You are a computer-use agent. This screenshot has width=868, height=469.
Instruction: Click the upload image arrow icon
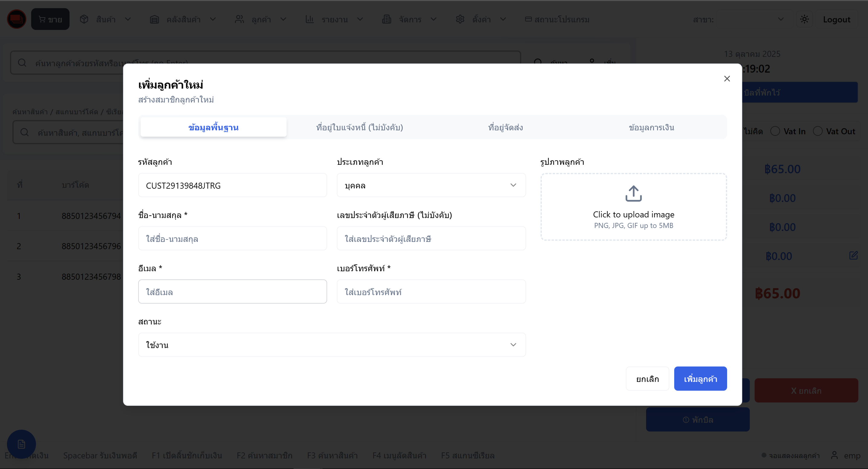tap(633, 194)
